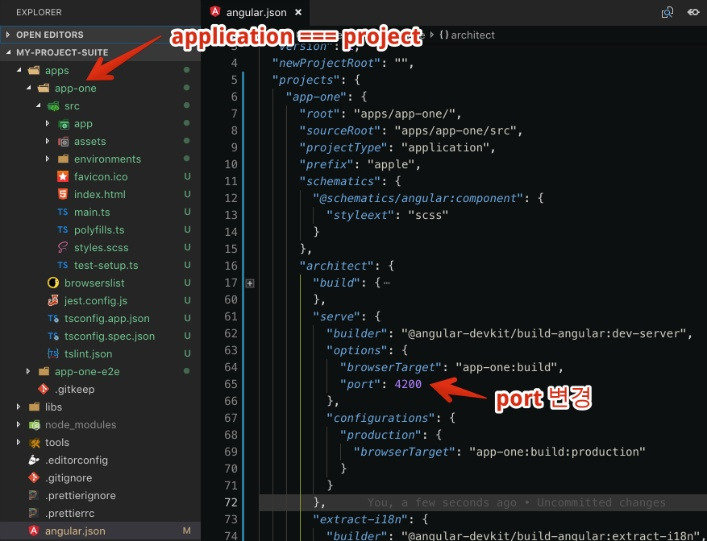Click the tools folder icon
This screenshot has height=541, width=707.
[34, 443]
